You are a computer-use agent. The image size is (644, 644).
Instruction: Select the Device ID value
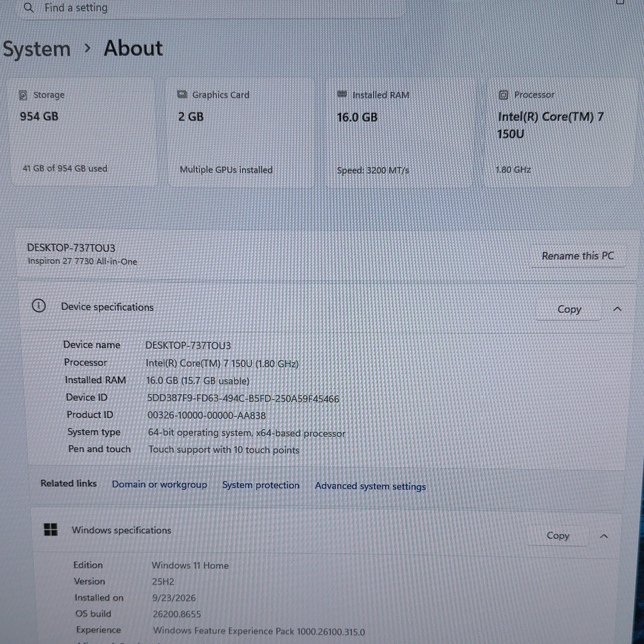click(243, 399)
